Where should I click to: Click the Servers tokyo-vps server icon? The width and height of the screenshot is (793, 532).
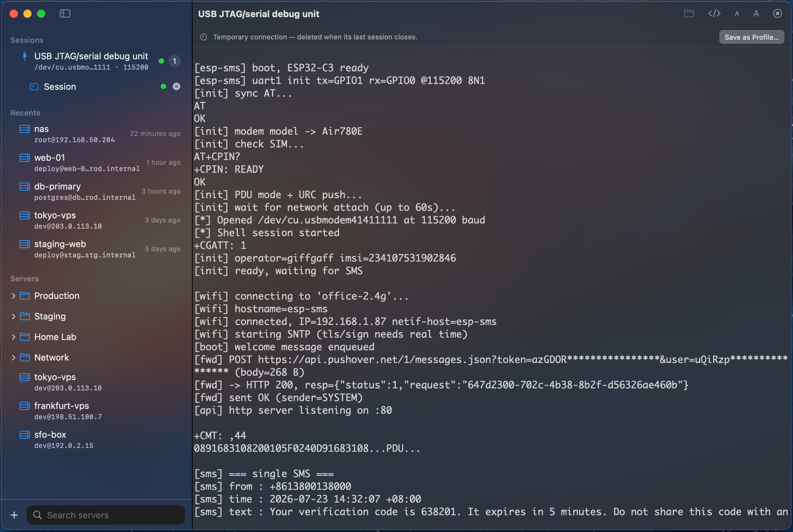[24, 377]
